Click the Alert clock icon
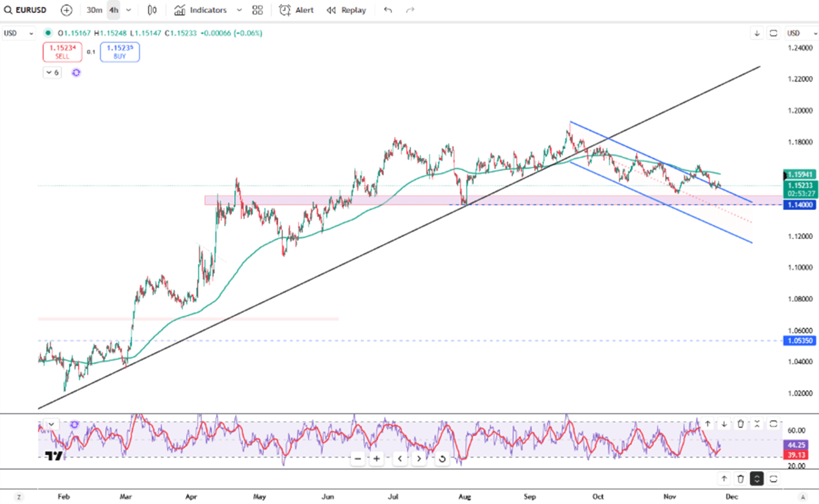The height and width of the screenshot is (504, 819). 285,10
